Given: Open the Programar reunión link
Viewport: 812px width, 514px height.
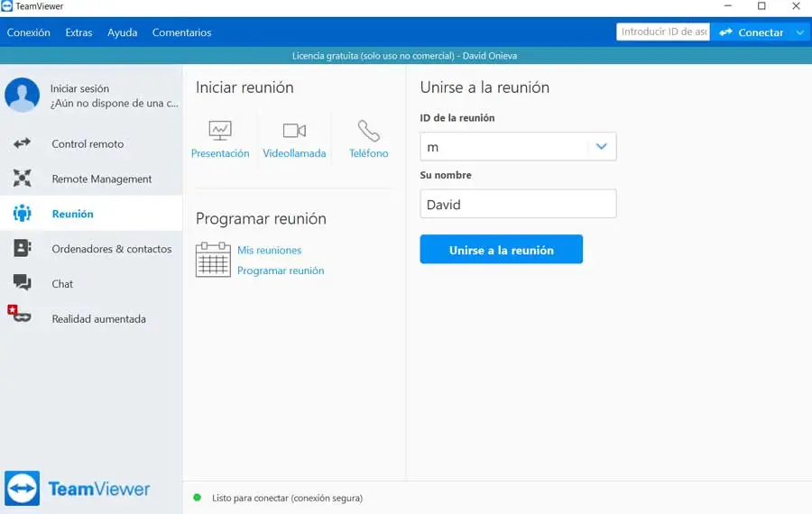Looking at the screenshot, I should coord(281,271).
